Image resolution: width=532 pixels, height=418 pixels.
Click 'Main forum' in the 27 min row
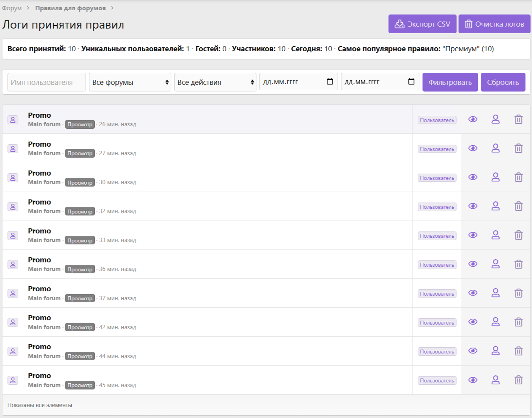(44, 153)
